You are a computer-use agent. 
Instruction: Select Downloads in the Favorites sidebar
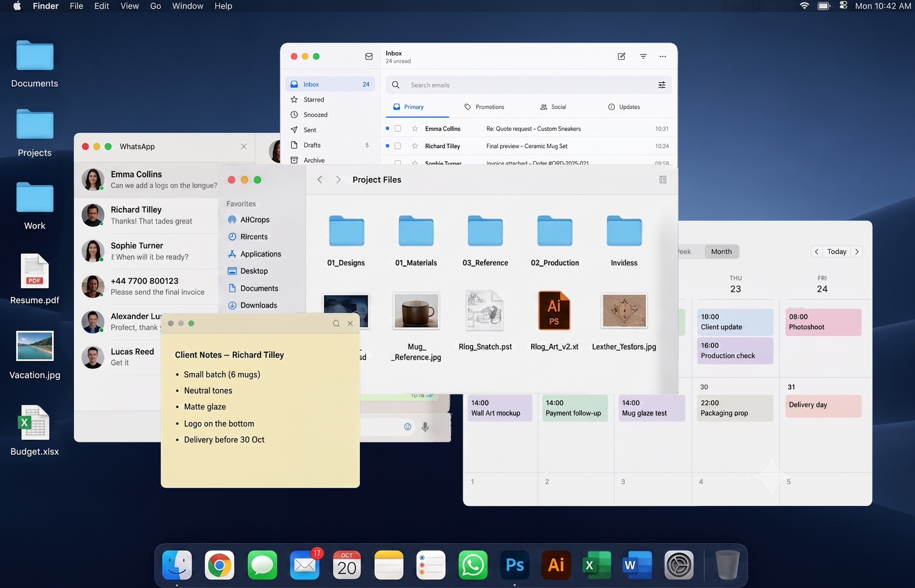(253, 305)
